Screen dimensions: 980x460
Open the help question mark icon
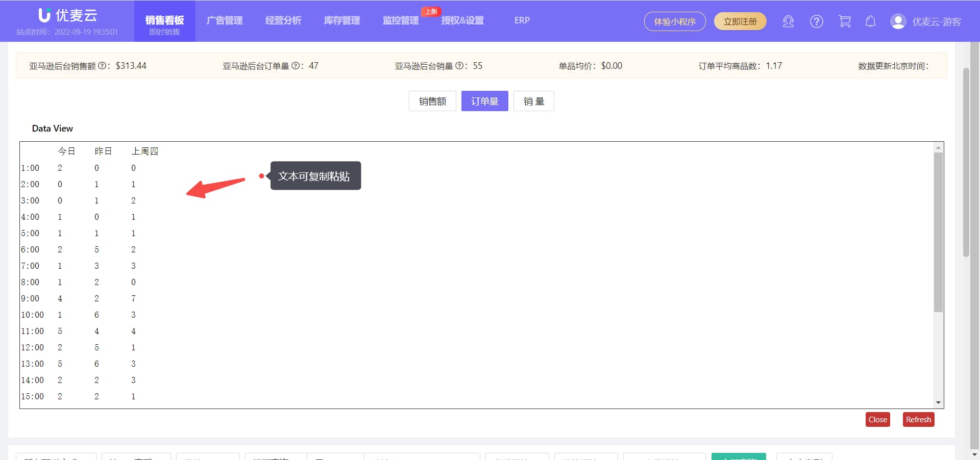pyautogui.click(x=816, y=21)
